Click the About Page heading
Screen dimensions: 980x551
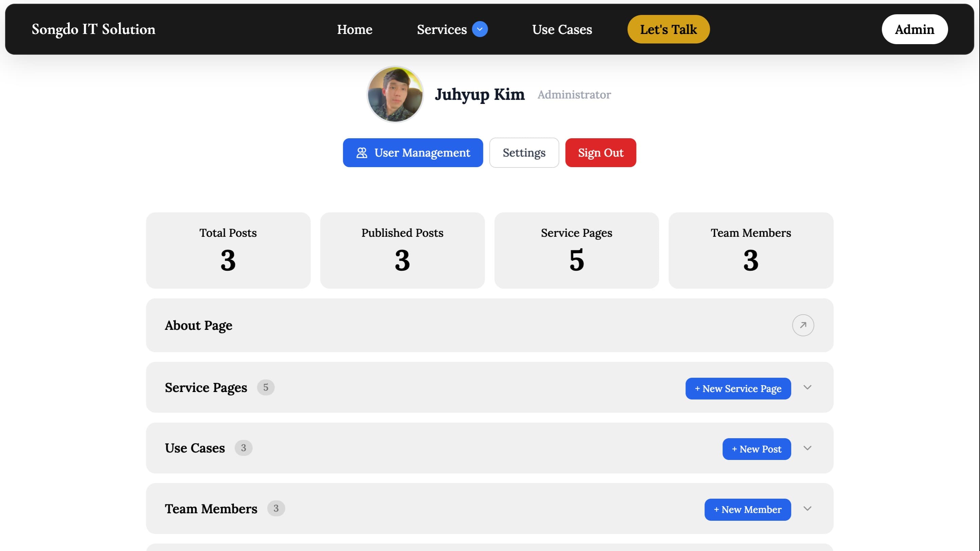(x=199, y=325)
